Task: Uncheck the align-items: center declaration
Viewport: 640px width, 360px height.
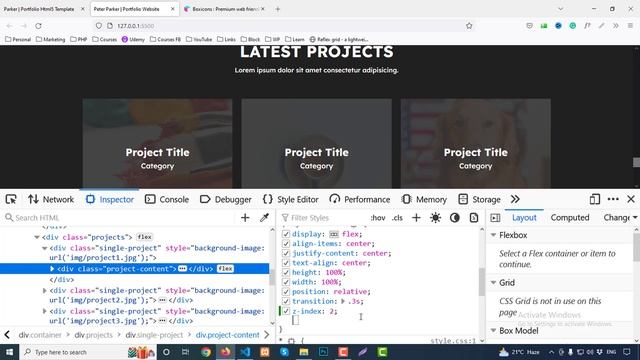Action: 286,244
